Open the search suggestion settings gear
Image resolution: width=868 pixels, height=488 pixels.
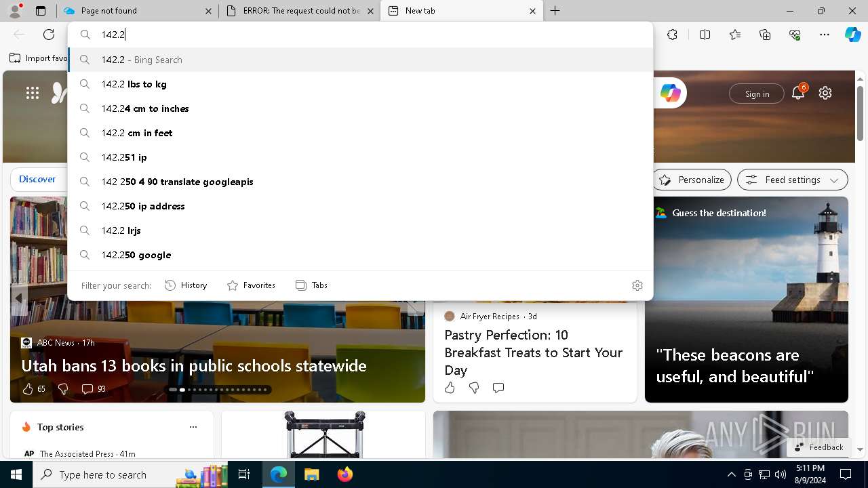637,285
